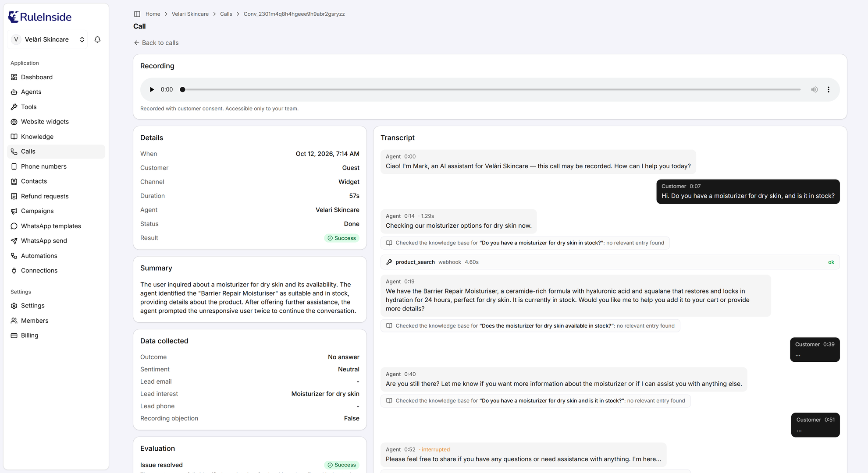
Task: Open WhatsApp templates in sidebar
Action: pos(56,226)
